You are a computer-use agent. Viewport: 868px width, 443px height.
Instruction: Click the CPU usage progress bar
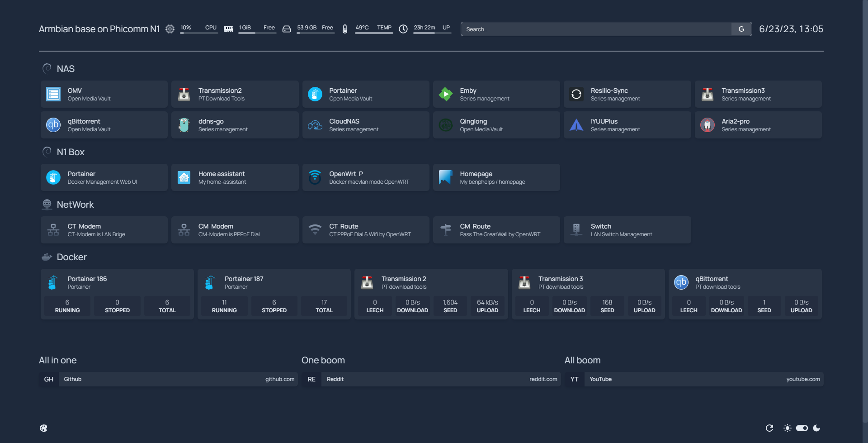coord(199,33)
